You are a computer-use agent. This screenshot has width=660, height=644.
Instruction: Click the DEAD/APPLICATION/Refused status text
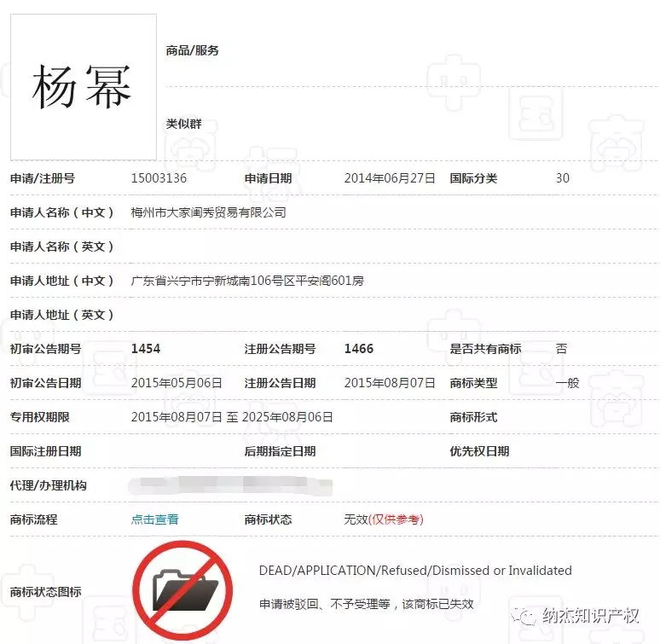click(x=415, y=571)
